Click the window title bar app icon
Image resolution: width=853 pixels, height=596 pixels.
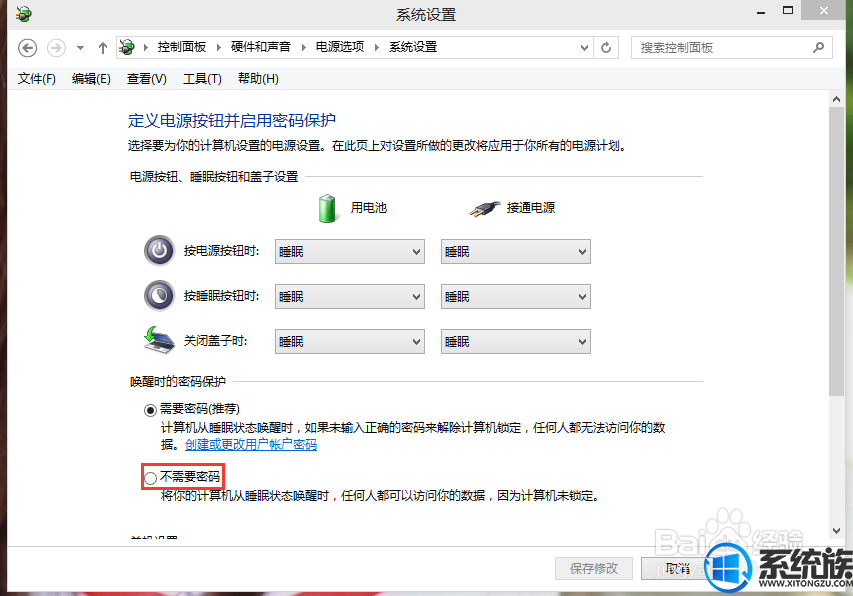pos(24,14)
